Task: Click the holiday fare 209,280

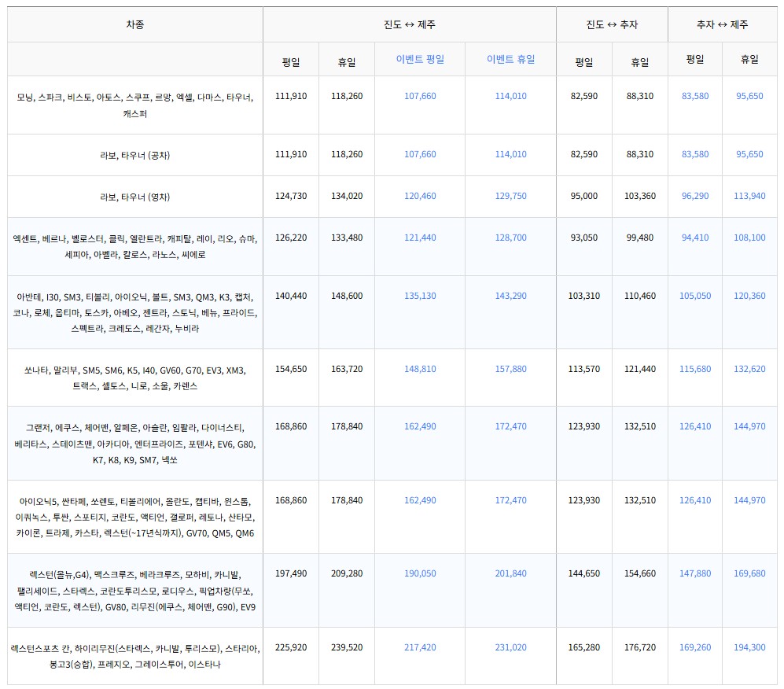Action: coord(346,573)
